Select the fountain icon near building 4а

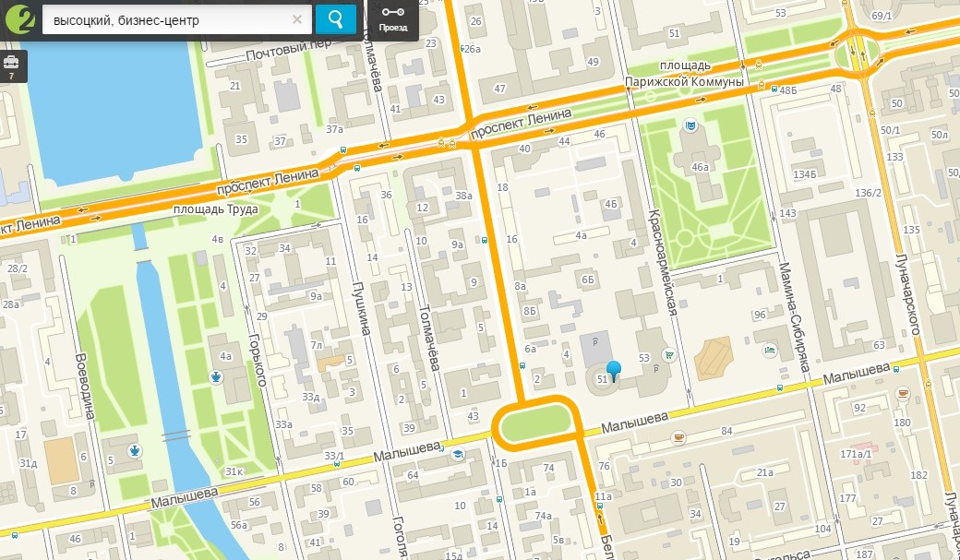[x=215, y=377]
